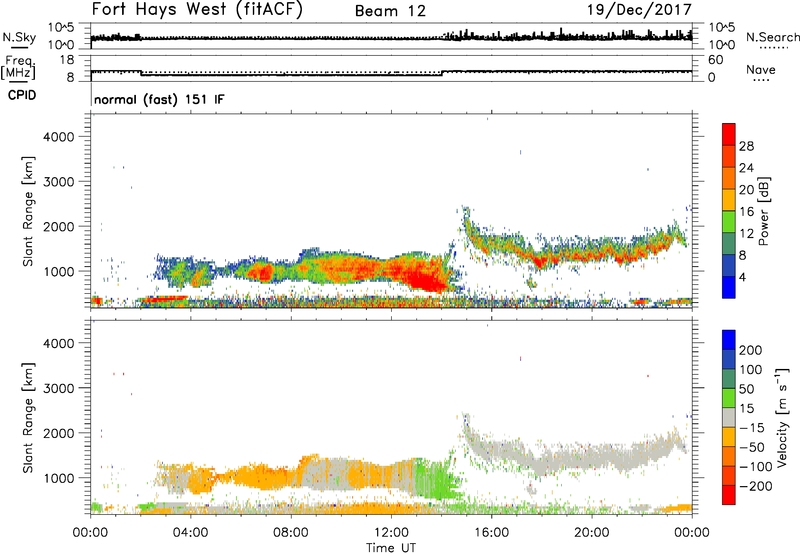Image resolution: width=800 pixels, height=554 pixels.
Task: Pick the top red segment of Power color bar
Action: pos(729,134)
